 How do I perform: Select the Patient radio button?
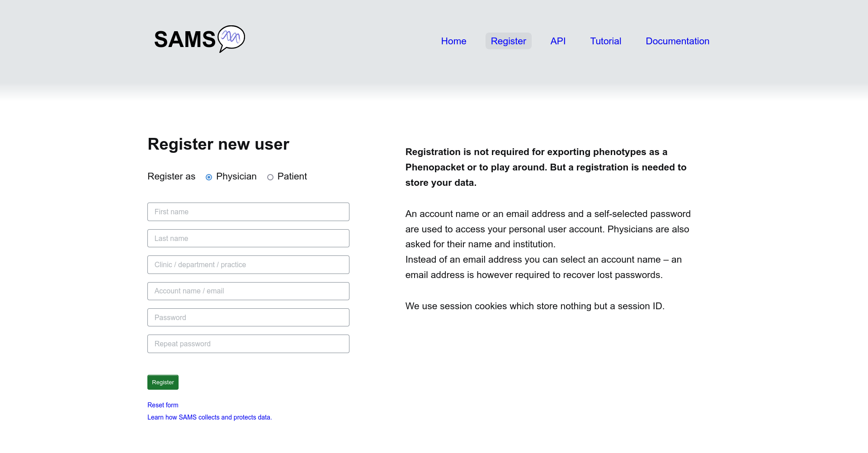270,177
